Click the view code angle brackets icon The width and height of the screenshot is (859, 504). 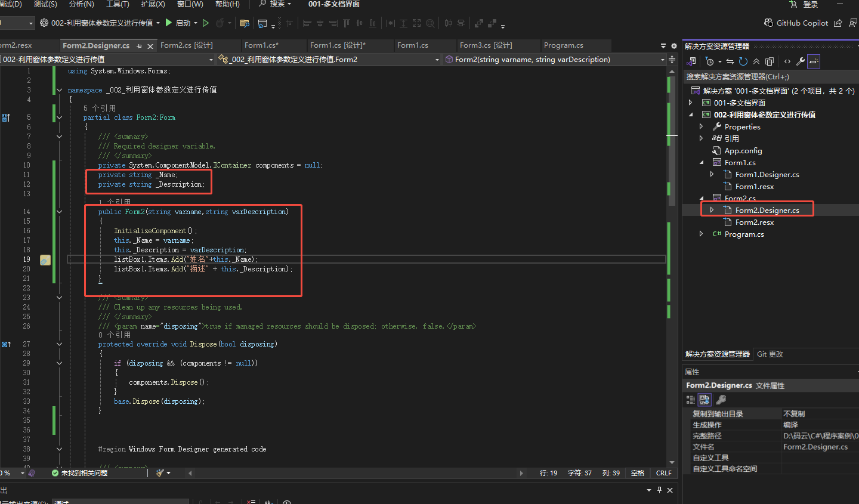[787, 61]
